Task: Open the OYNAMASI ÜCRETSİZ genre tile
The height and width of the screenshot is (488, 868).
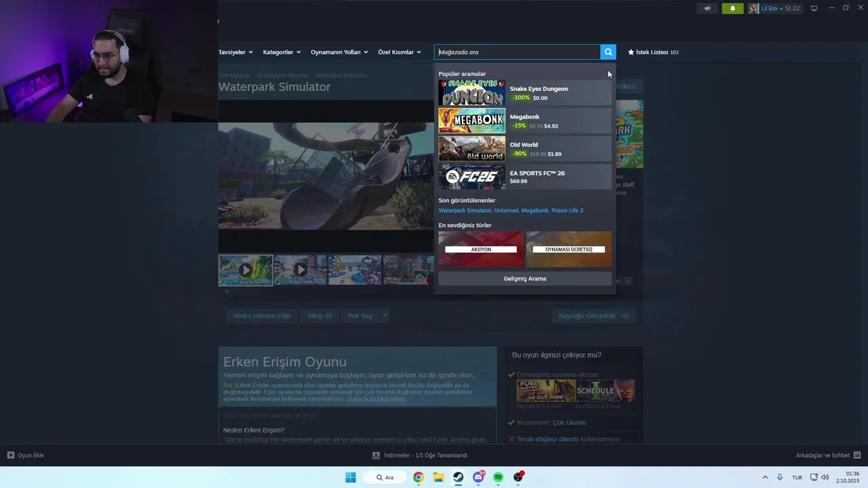Action: [569, 249]
